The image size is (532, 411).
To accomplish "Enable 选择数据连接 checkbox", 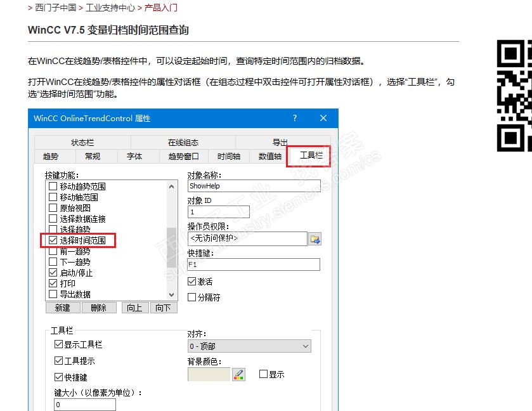I will tap(53, 219).
